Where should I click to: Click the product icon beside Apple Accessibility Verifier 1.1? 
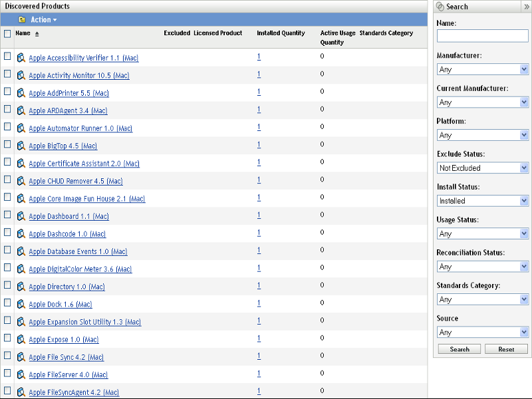click(x=21, y=58)
